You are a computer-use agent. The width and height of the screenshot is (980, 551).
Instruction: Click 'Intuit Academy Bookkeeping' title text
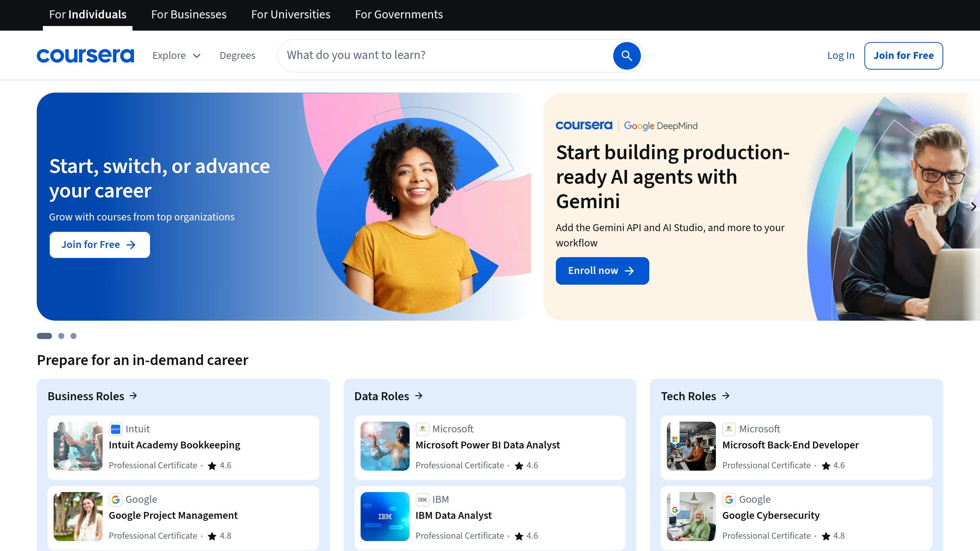175,445
